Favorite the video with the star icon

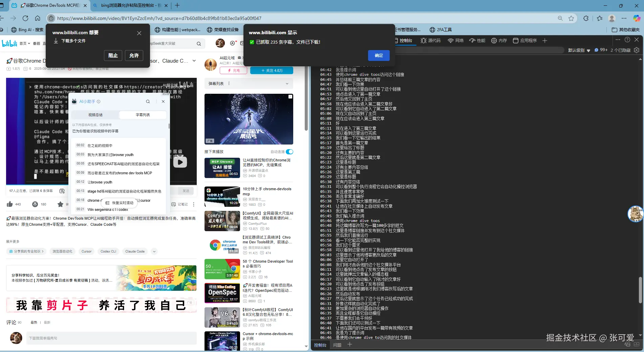point(60,204)
